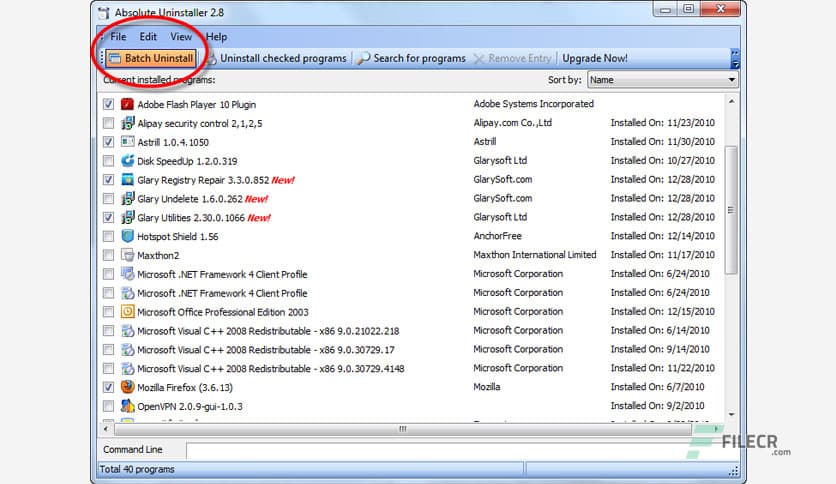Click the Microsoft Office Professional icon
Screen dimensions: 836x484
click(x=127, y=312)
